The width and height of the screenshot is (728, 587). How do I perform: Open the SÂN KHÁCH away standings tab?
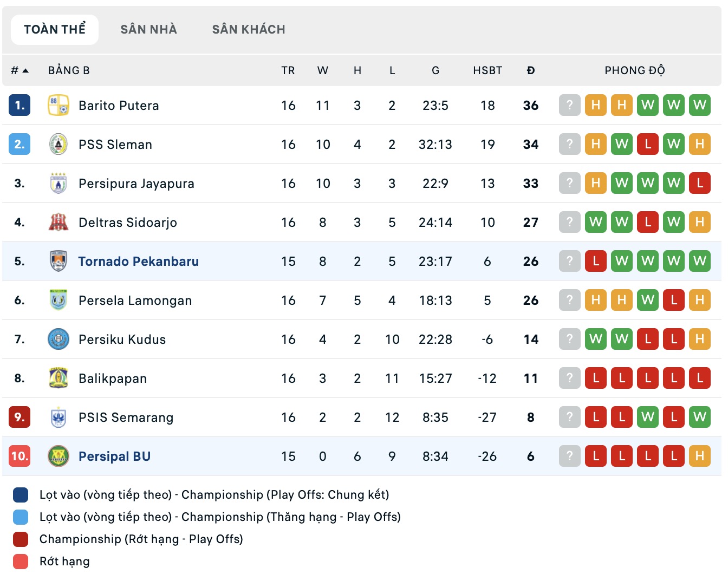(x=248, y=29)
